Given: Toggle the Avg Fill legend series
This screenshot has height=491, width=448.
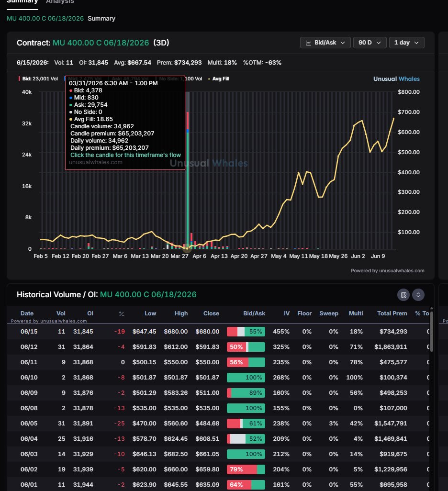Looking at the screenshot, I should point(219,78).
